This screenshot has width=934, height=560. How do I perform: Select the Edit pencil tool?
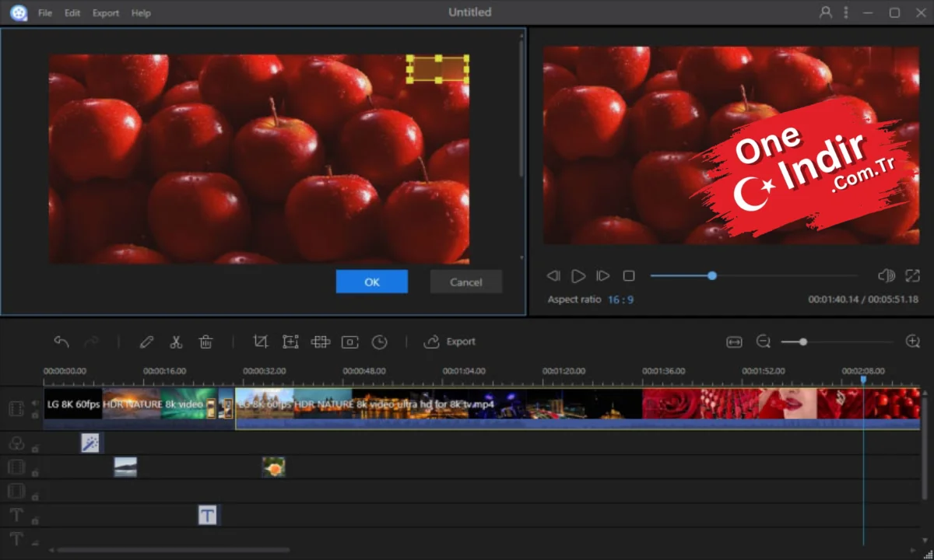146,341
